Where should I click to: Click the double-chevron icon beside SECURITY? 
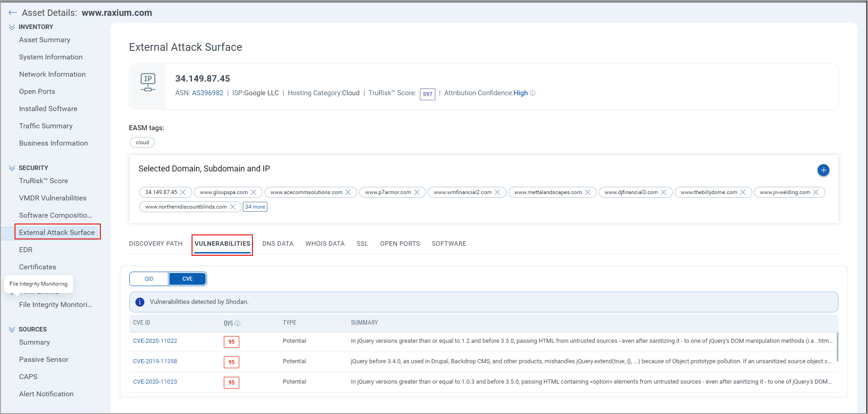11,167
